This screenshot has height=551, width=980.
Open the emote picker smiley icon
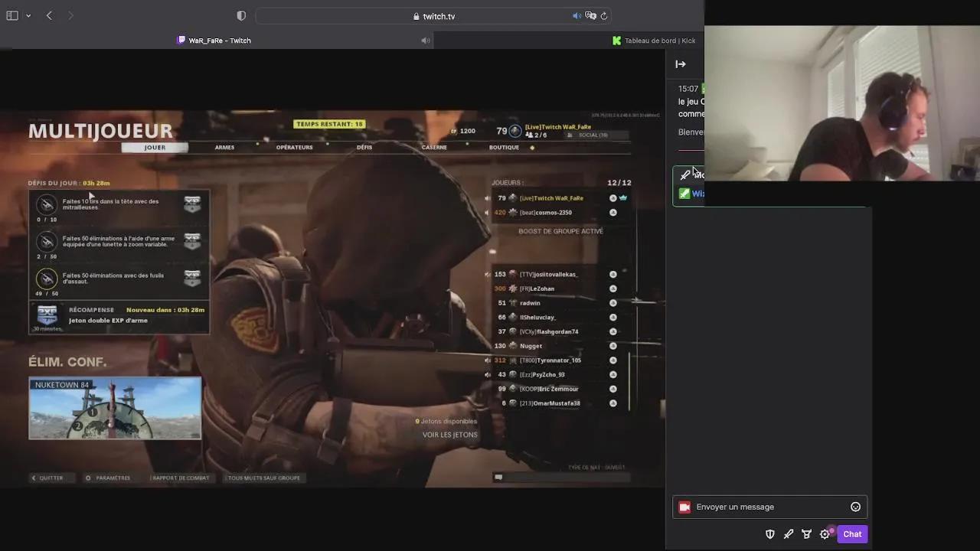click(855, 507)
